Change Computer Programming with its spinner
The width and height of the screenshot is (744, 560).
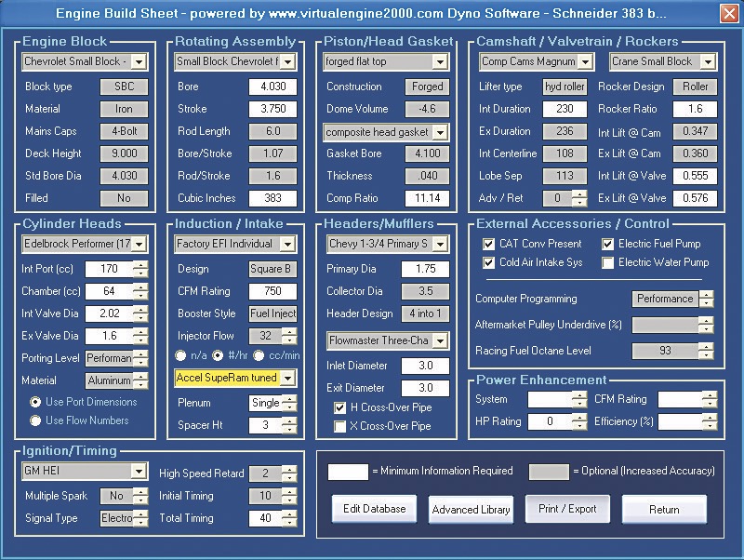[706, 299]
